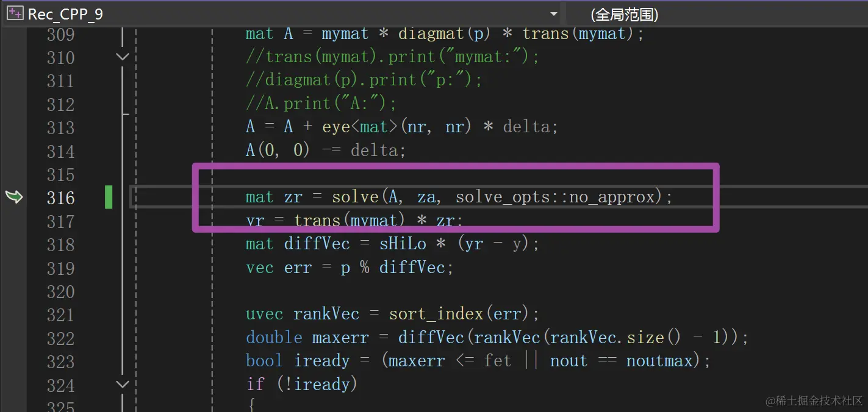Click line number 319
The image size is (868, 412).
pos(61,268)
